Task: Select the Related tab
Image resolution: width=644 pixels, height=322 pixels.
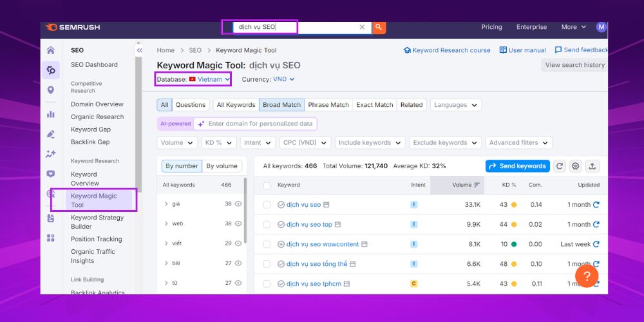Action: click(x=412, y=105)
